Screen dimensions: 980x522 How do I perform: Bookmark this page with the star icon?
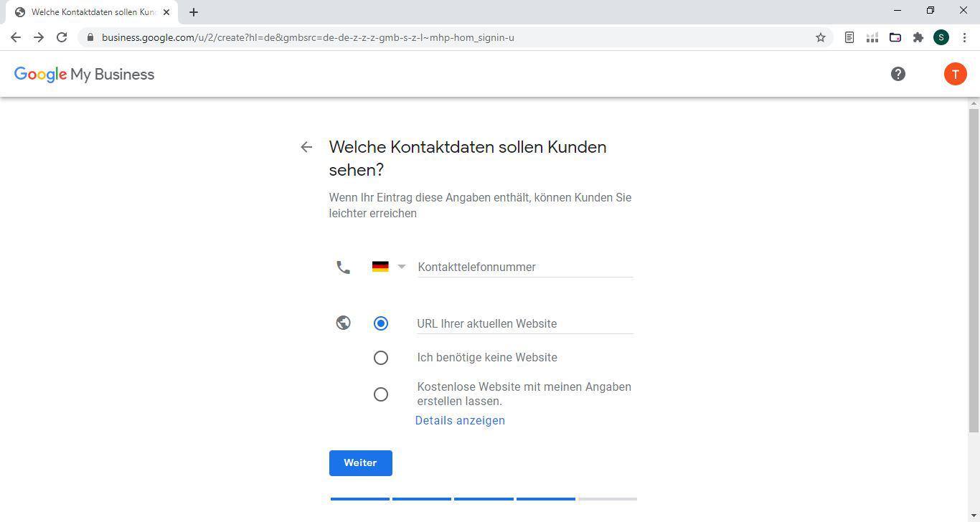click(821, 37)
